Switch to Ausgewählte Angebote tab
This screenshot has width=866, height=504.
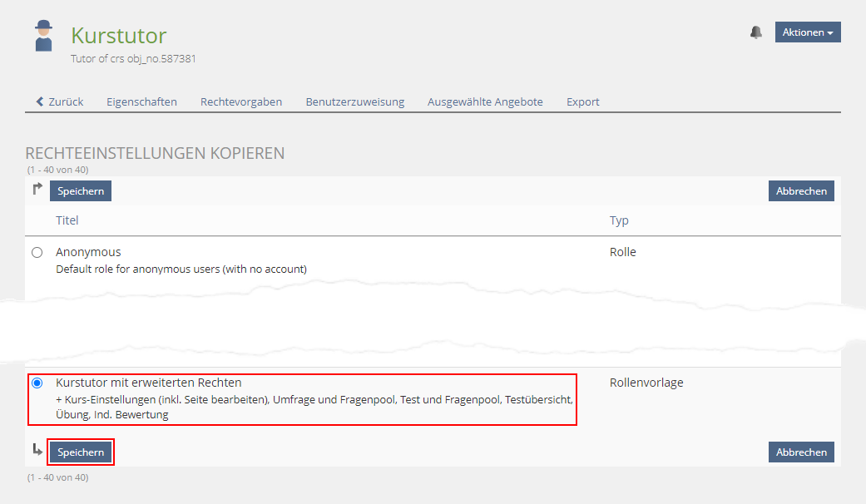485,101
